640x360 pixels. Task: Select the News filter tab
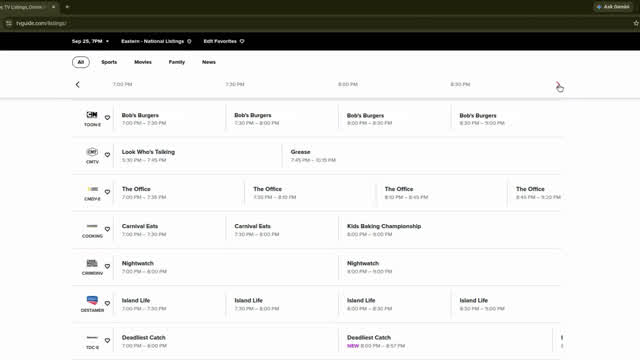(209, 62)
